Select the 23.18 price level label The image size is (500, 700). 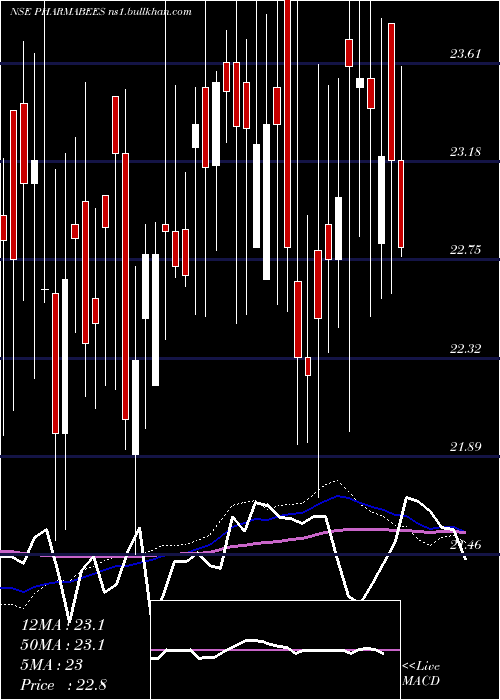[x=465, y=152]
